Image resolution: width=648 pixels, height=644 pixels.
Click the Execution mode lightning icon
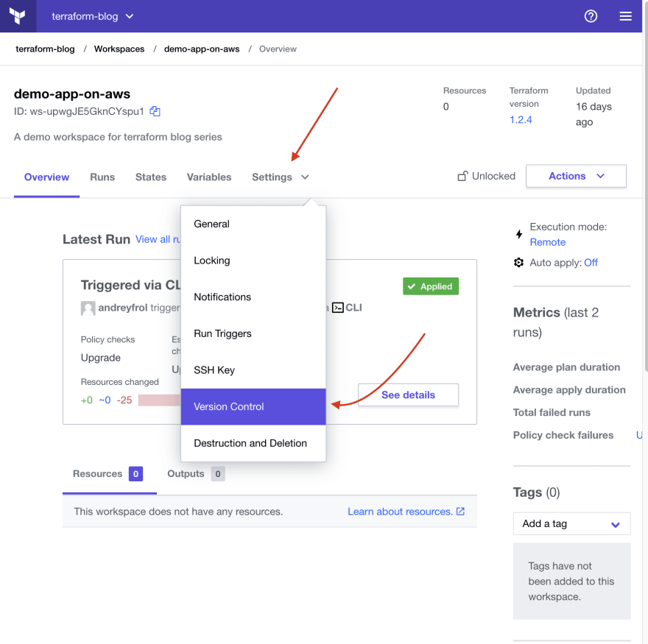[x=519, y=235]
